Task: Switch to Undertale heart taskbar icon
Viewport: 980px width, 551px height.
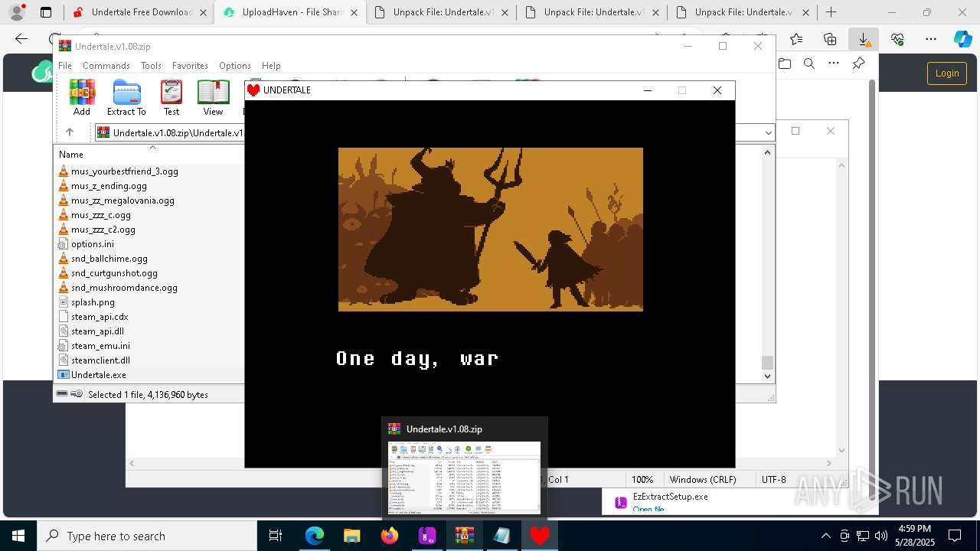Action: 540,536
